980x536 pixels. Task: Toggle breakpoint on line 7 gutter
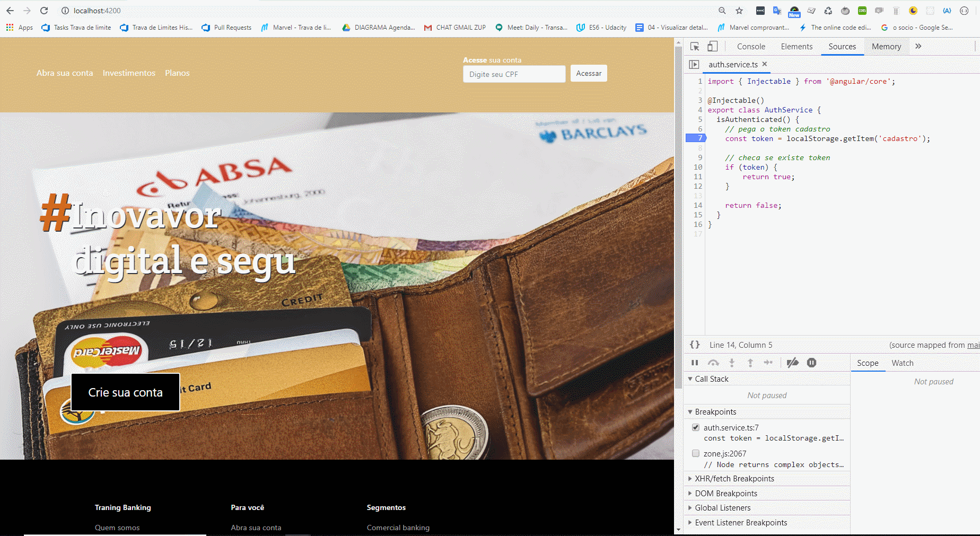696,138
